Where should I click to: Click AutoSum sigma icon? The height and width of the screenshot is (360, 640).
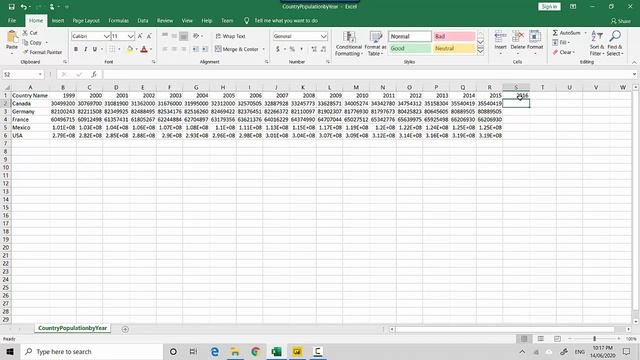pos(555,33)
